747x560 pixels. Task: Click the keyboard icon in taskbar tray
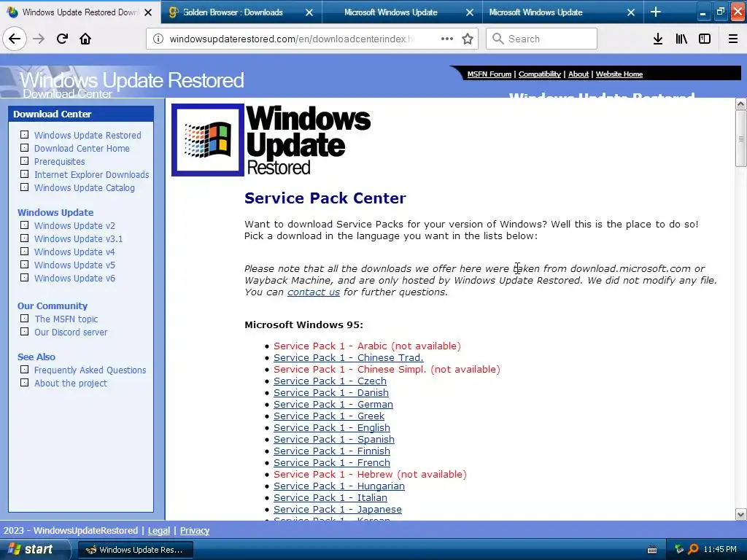click(x=652, y=550)
